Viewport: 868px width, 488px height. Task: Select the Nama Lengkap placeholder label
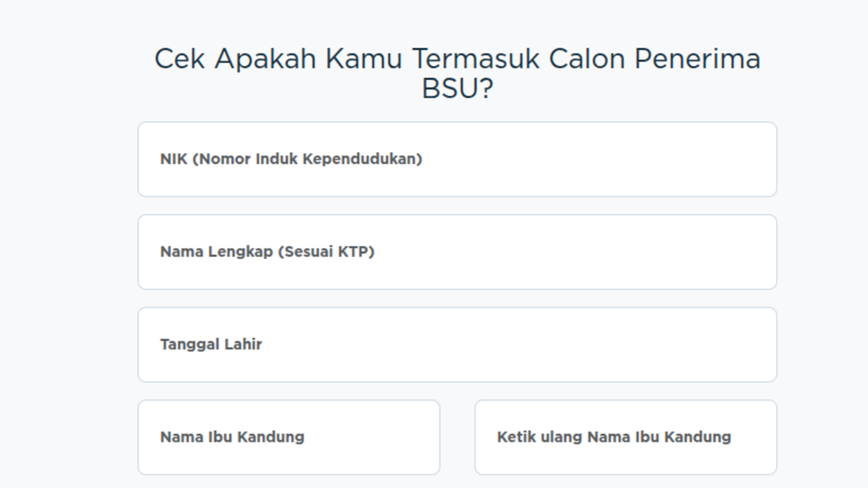[268, 252]
